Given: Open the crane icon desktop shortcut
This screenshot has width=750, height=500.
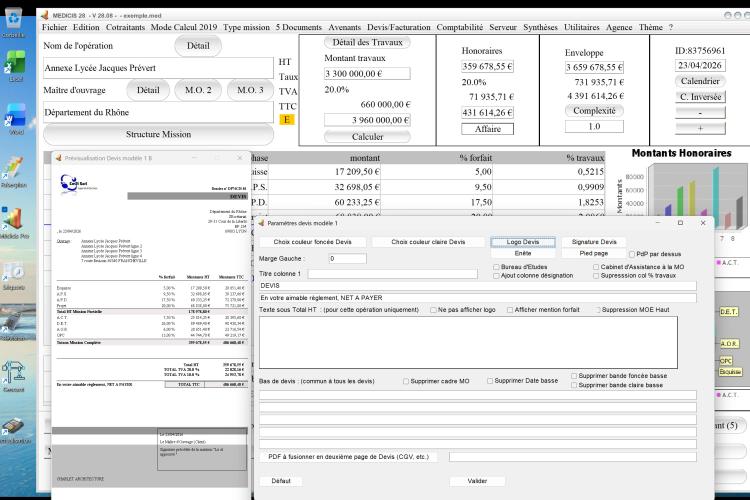Looking at the screenshot, I should tap(13, 377).
